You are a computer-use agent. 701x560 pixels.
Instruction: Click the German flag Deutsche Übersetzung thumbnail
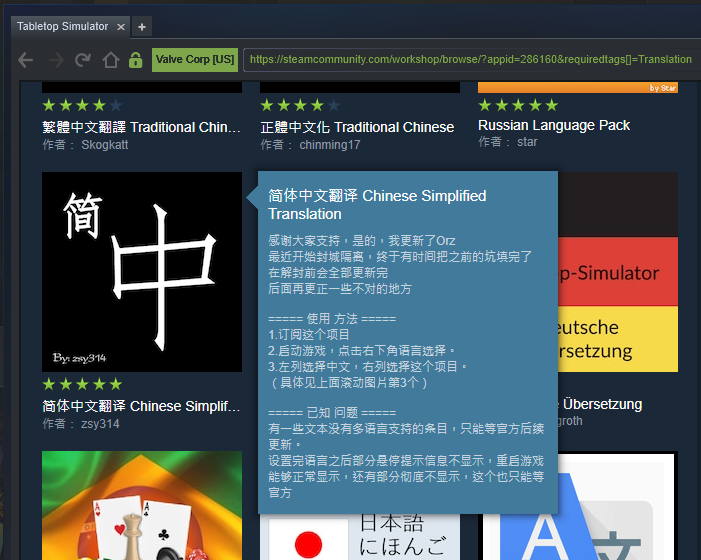(x=618, y=272)
